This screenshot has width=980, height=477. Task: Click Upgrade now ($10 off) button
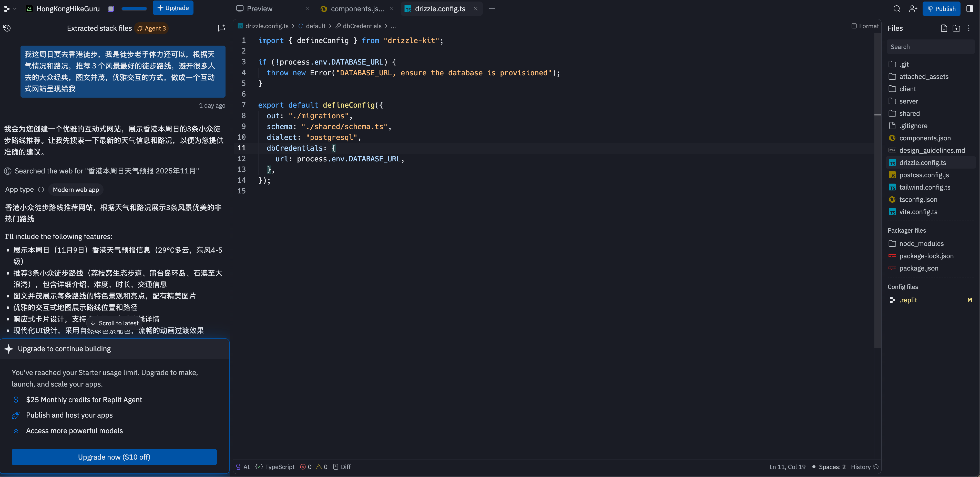point(114,457)
